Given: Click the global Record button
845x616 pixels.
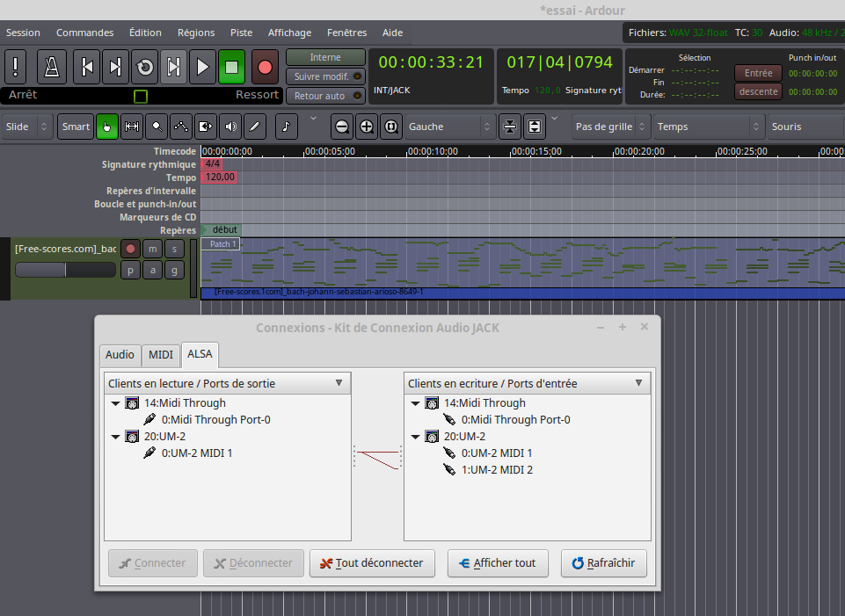Looking at the screenshot, I should point(264,67).
